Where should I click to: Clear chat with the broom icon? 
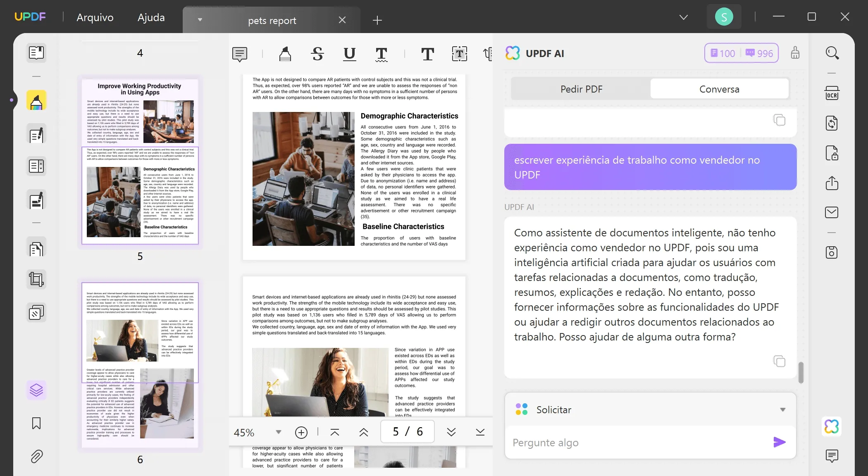click(x=795, y=53)
